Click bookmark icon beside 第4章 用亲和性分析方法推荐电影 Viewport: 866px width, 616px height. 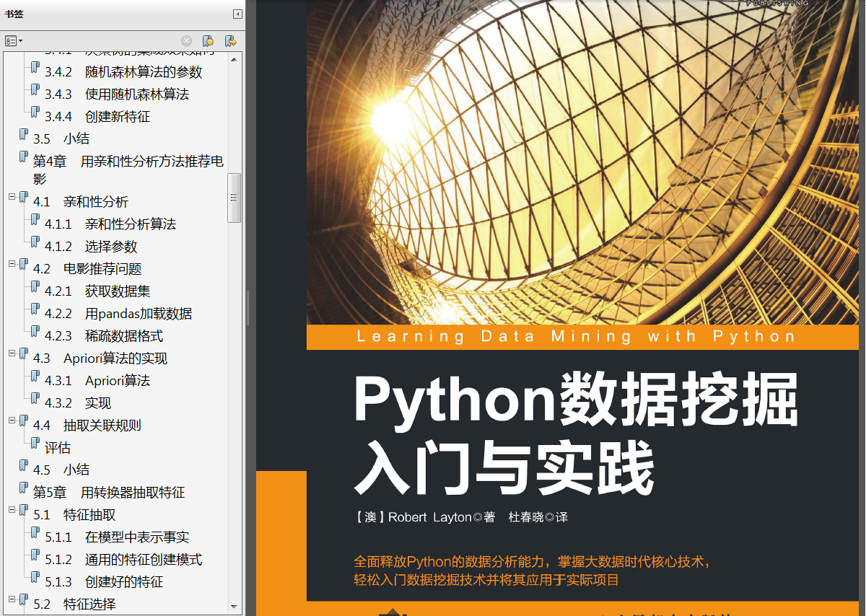[x=23, y=157]
